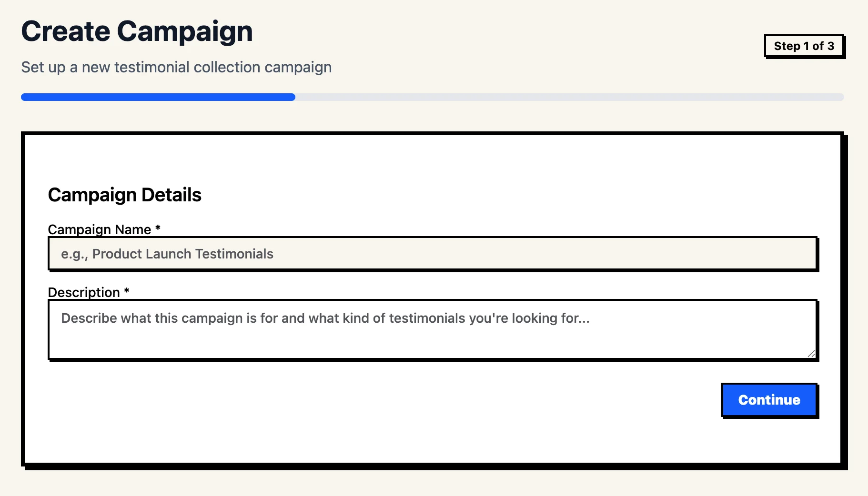This screenshot has height=496, width=868.
Task: Grab the Description textarea resize handle
Action: [811, 354]
